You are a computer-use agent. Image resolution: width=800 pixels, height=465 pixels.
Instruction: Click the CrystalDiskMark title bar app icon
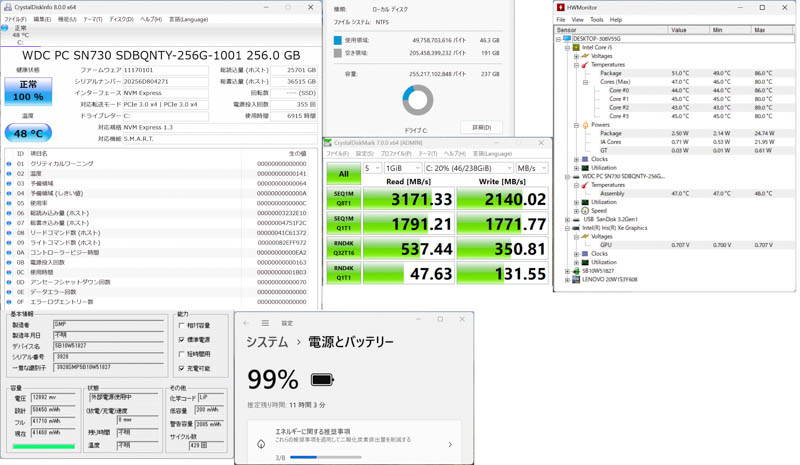point(329,143)
